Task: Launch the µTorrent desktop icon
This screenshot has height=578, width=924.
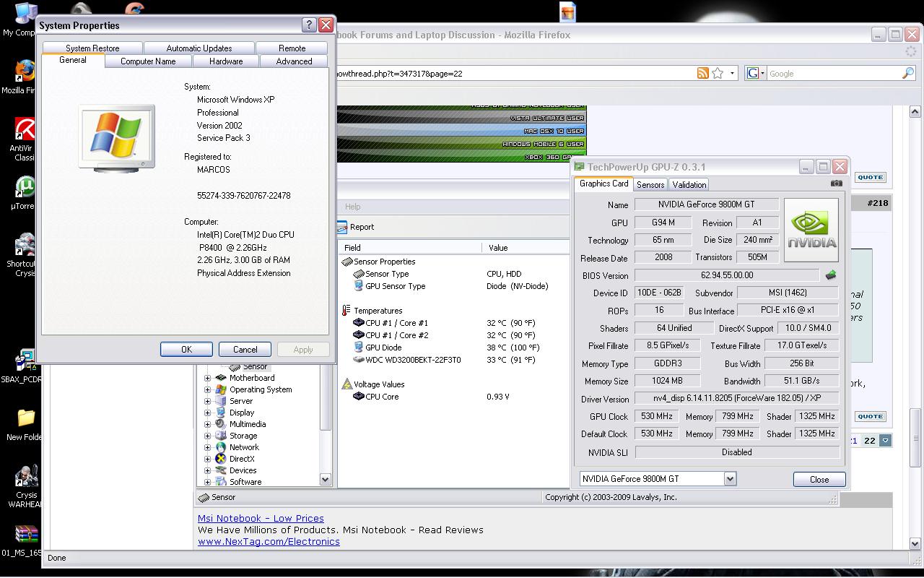Action: tap(25, 188)
